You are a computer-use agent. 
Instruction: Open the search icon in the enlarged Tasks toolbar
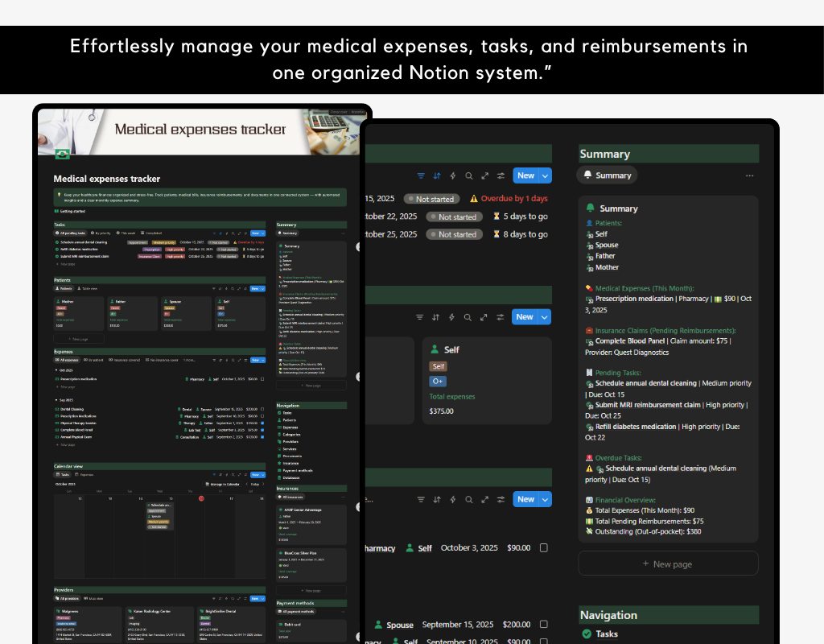(x=469, y=176)
